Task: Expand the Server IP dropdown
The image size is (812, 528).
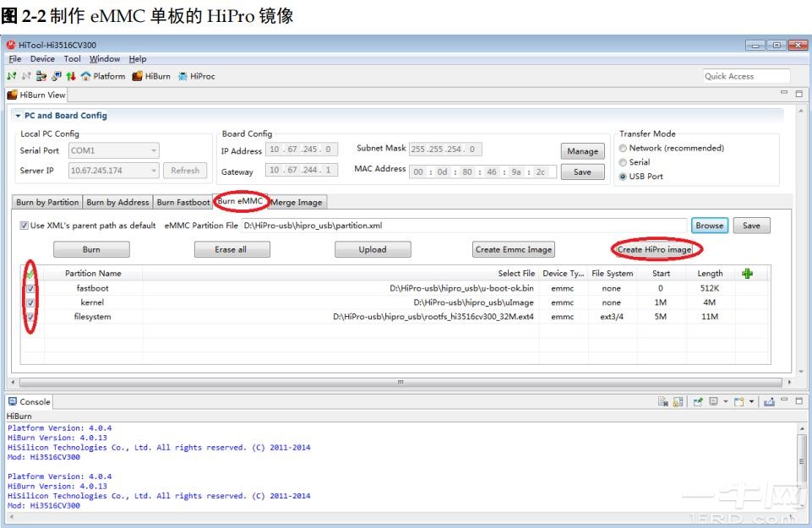Action: coord(154,171)
